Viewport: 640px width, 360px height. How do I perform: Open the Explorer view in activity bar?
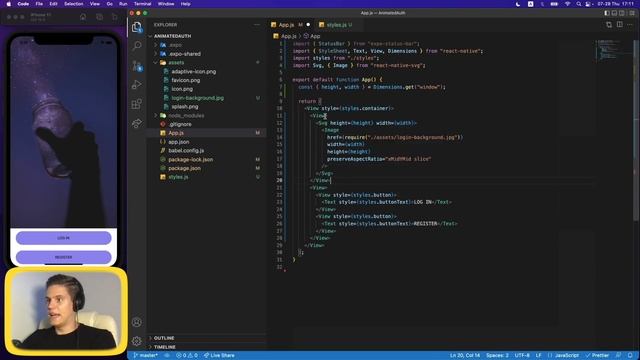pyautogui.click(x=137, y=27)
